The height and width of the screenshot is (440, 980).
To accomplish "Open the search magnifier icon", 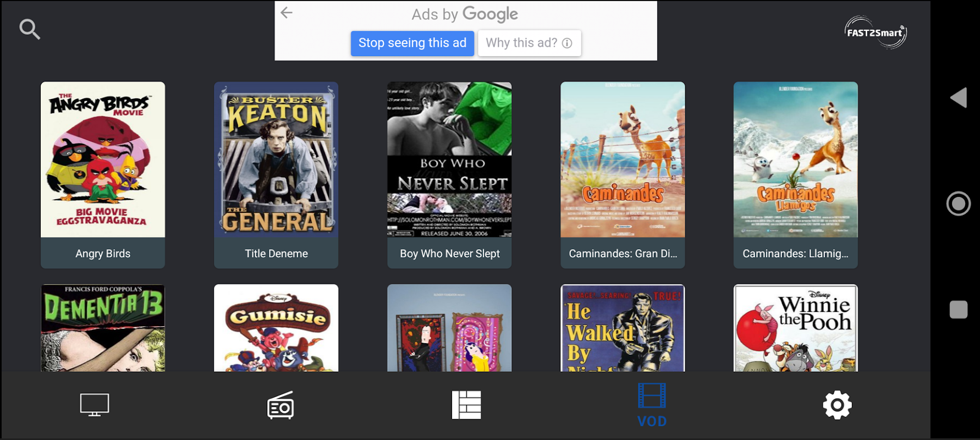I will [30, 29].
